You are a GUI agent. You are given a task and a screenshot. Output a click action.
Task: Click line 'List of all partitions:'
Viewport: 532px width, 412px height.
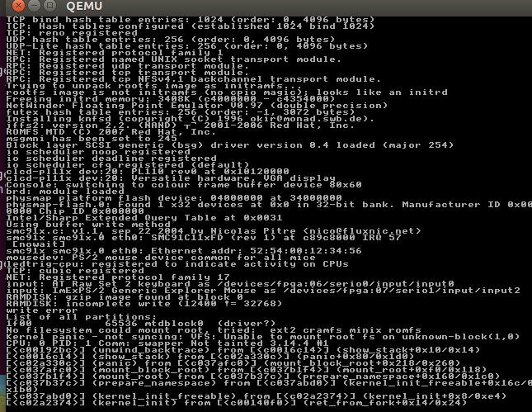pyautogui.click(x=82, y=317)
